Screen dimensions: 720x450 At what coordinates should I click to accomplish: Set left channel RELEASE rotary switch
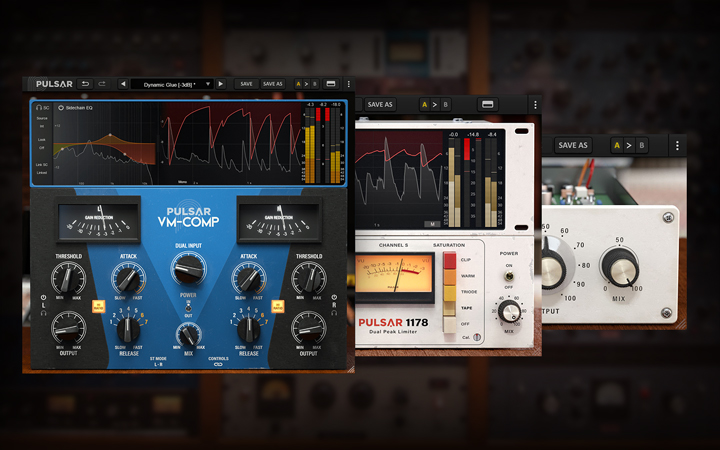tap(128, 329)
